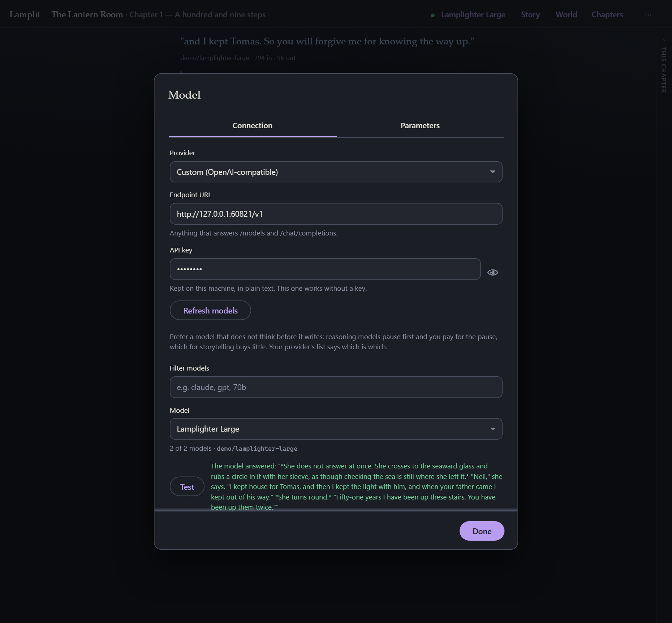Click The Lantern Room story title
This screenshot has height=623, width=672.
[87, 14]
